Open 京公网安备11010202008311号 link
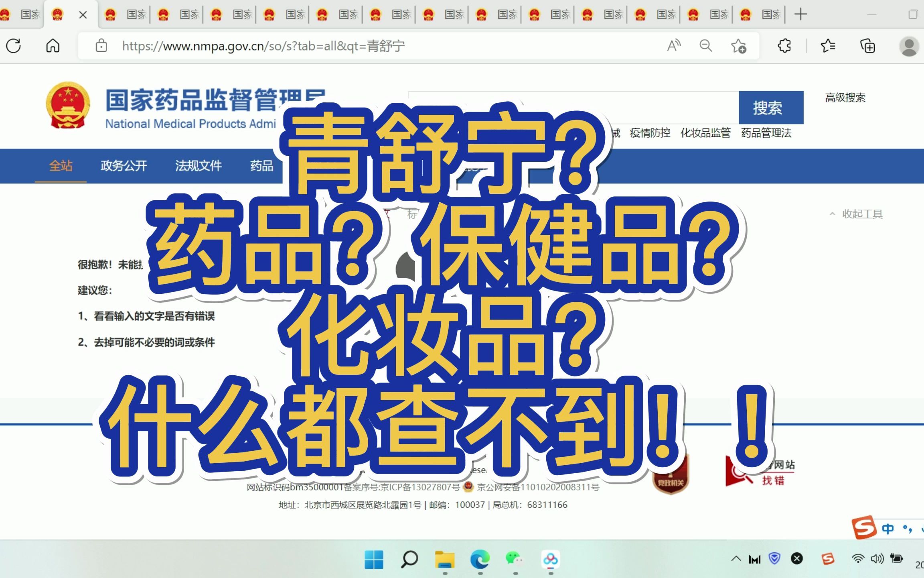This screenshot has width=924, height=578. point(538,487)
